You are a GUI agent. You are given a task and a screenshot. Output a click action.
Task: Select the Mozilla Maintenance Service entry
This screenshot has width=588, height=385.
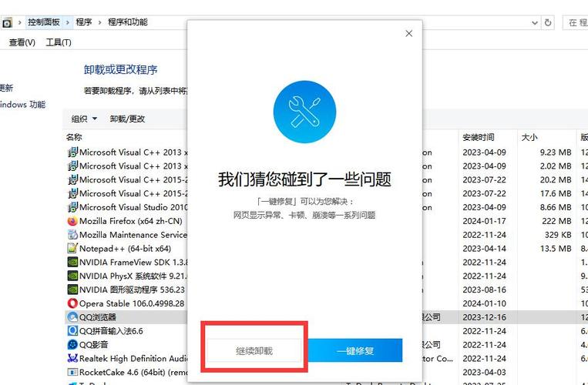click(x=133, y=235)
